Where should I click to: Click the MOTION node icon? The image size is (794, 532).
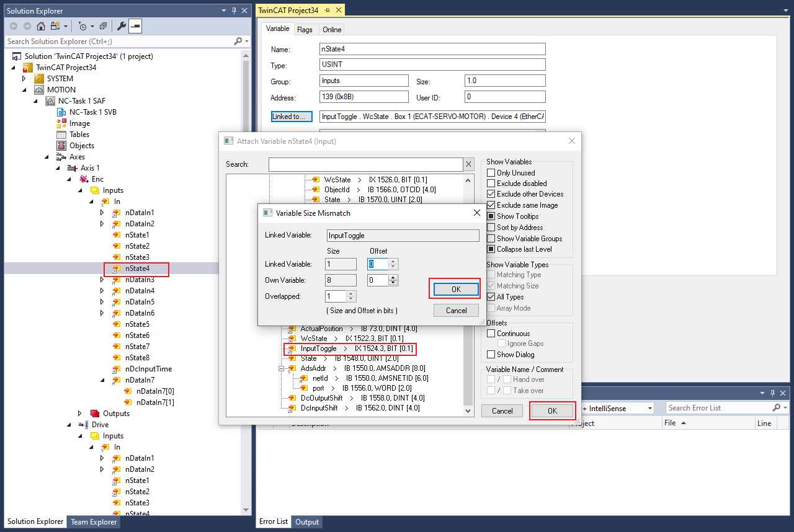point(39,90)
